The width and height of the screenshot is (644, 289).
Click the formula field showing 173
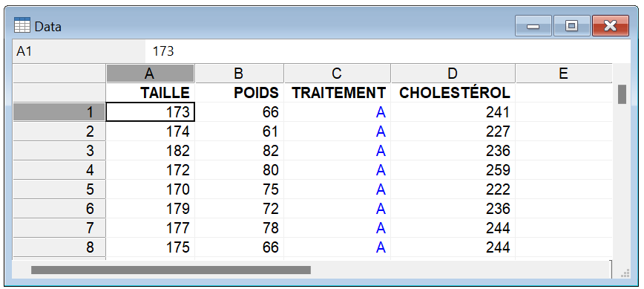pos(388,51)
